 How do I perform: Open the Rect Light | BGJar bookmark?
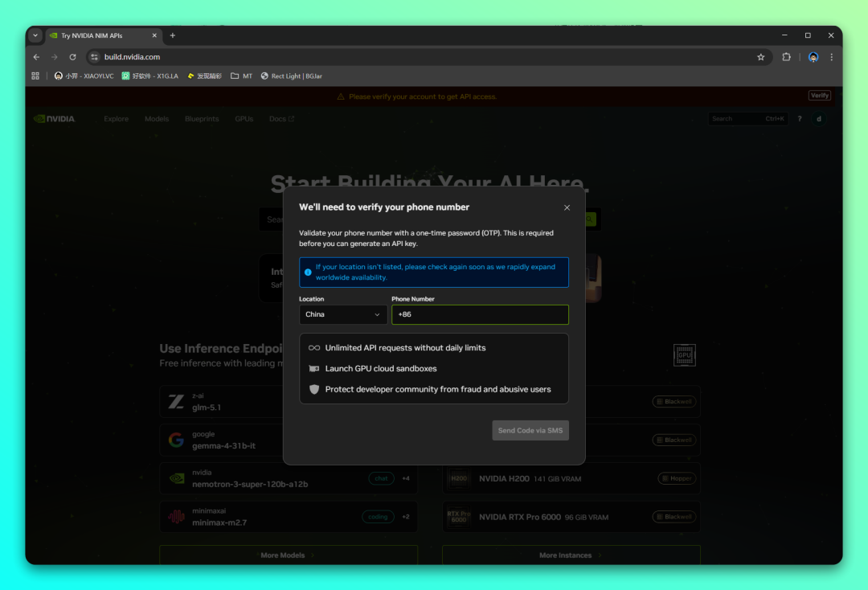291,76
